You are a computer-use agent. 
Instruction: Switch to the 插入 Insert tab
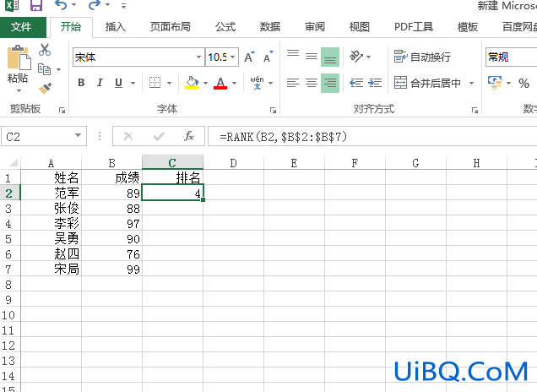(x=116, y=27)
